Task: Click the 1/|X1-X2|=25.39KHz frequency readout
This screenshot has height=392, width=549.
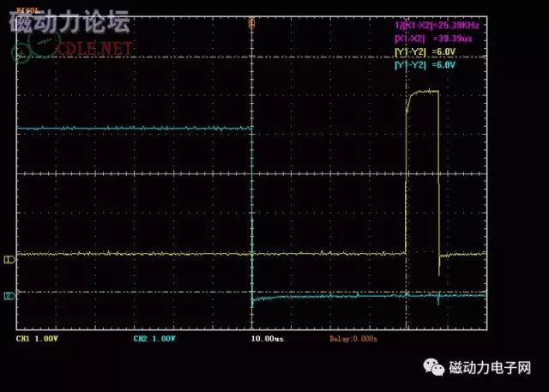Action: 437,25
